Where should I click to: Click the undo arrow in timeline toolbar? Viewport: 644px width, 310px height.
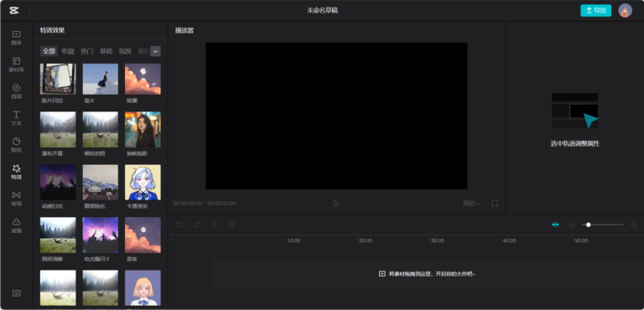click(180, 225)
